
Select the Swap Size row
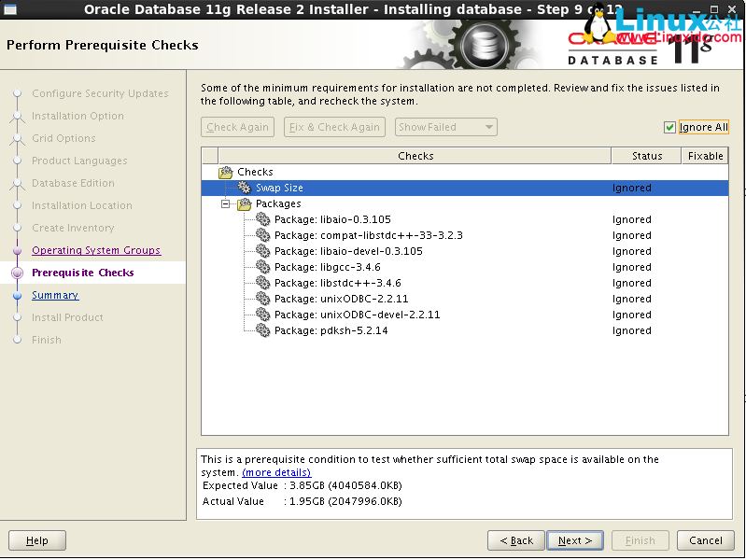(465, 188)
